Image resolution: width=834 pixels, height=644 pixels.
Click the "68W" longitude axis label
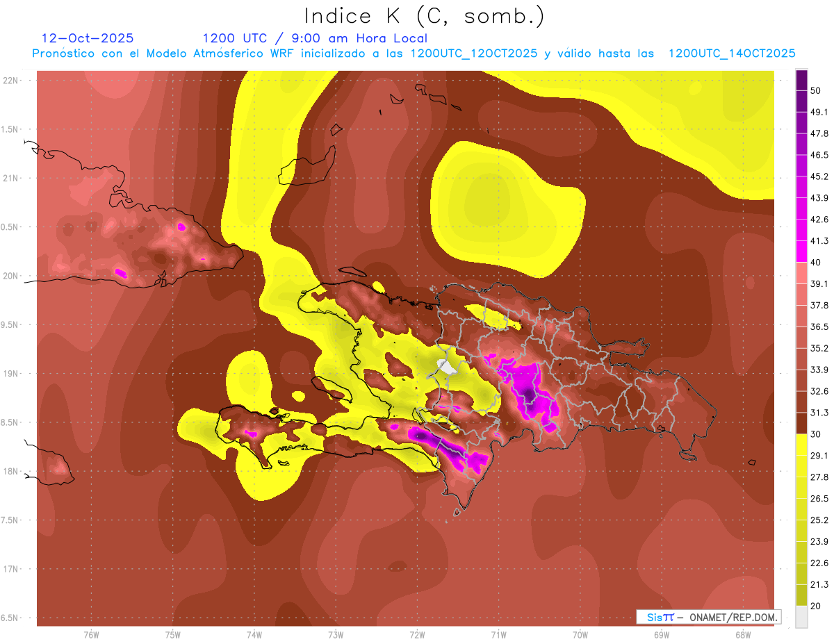point(742,634)
